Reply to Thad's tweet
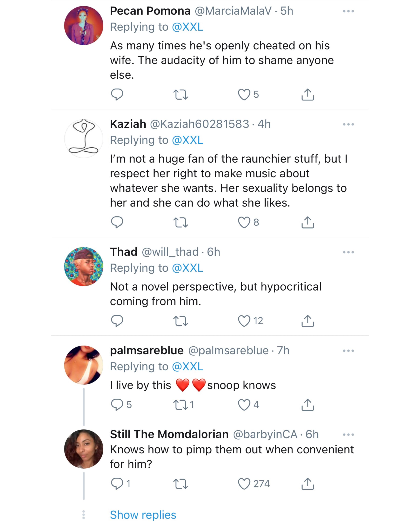The width and height of the screenshot is (420, 525). coord(117,321)
